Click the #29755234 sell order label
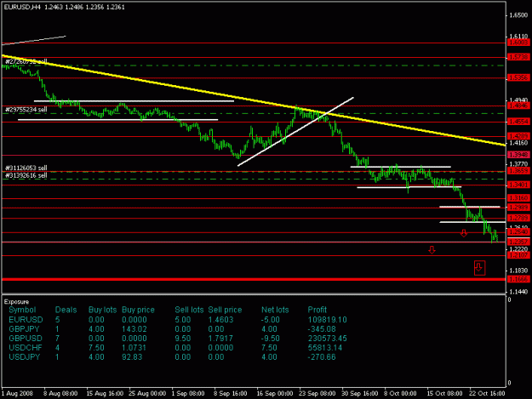This screenshot has height=399, width=532. pyautogui.click(x=26, y=110)
